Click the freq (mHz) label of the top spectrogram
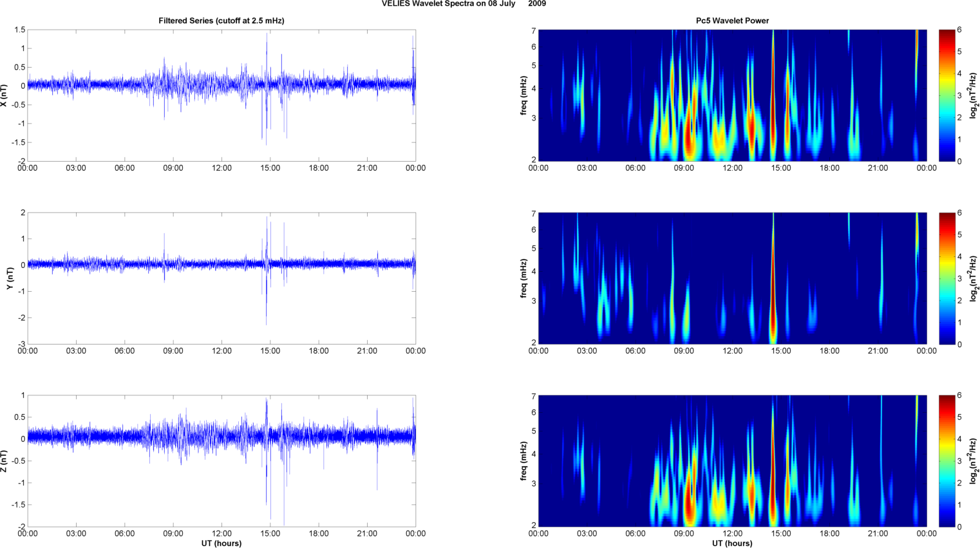 (x=524, y=95)
